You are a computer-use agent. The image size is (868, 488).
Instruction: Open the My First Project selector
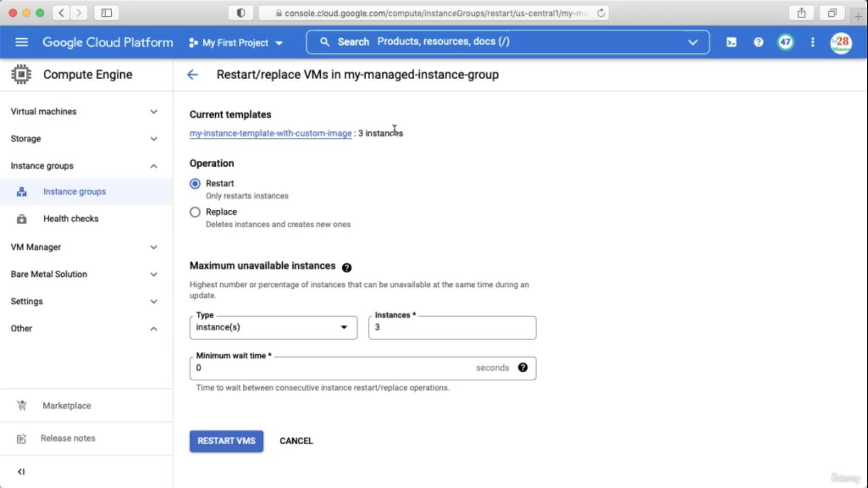[236, 43]
